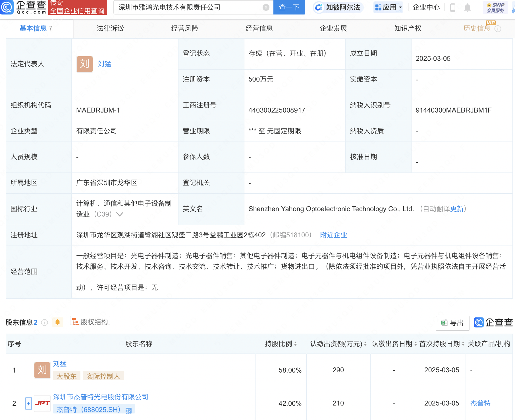Switch to the 基本信息 tab
515x420 pixels.
click(36, 28)
